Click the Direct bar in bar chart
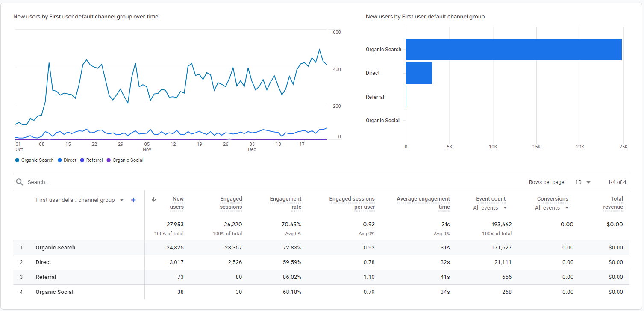The width and height of the screenshot is (644, 311). pyautogui.click(x=419, y=73)
